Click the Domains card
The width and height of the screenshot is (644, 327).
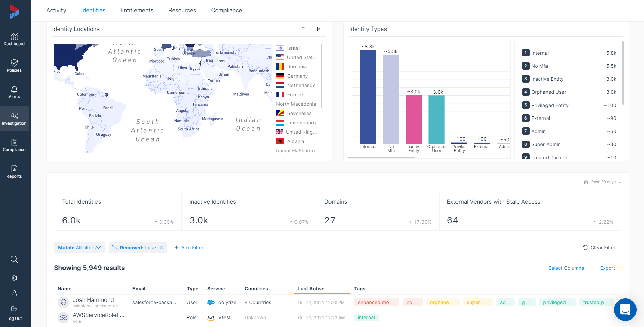tap(378, 212)
